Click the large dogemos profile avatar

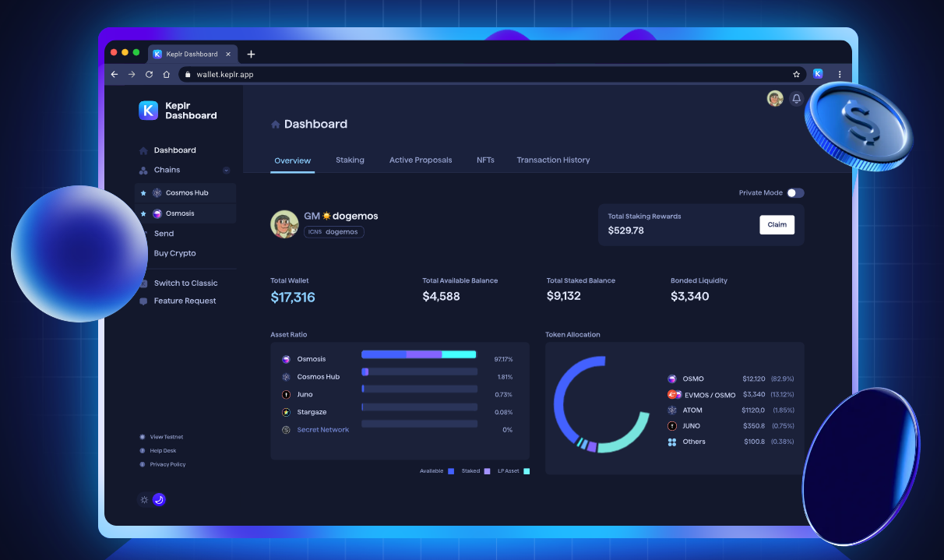(x=284, y=224)
